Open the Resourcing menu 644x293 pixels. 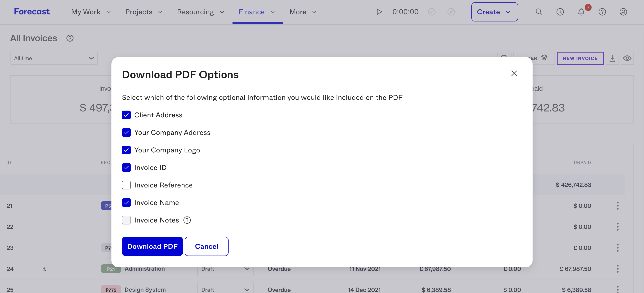[x=201, y=12]
